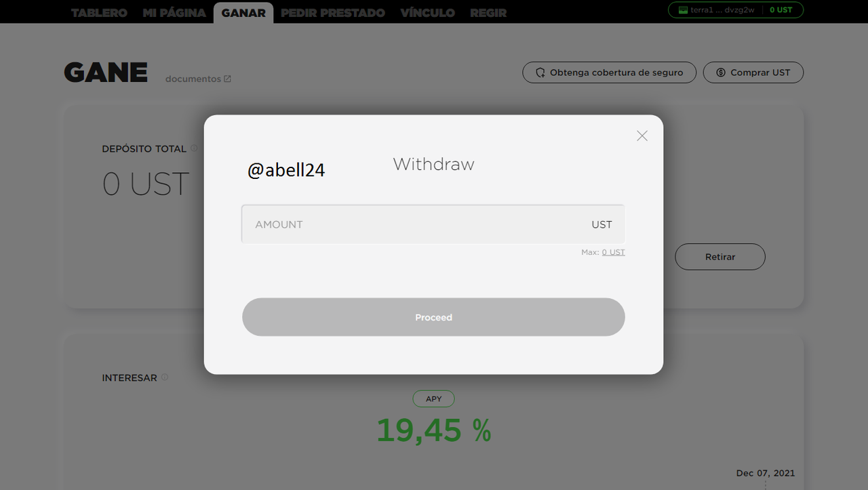This screenshot has height=490, width=868.
Task: Click the Retirar button
Action: click(x=720, y=257)
